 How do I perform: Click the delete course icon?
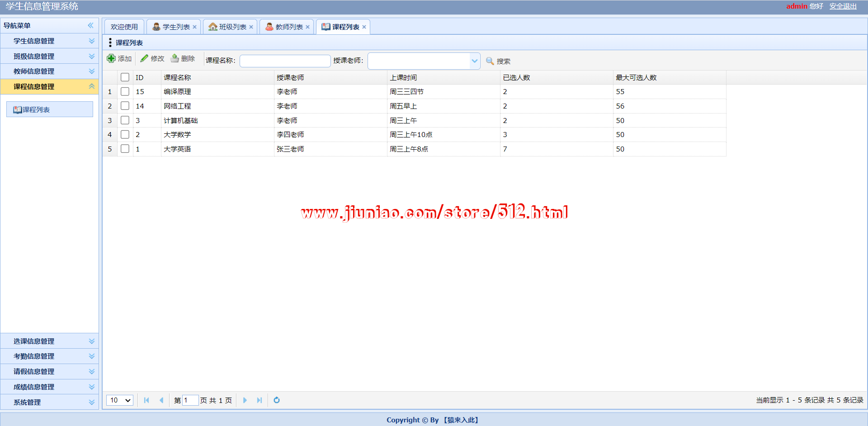coord(175,58)
